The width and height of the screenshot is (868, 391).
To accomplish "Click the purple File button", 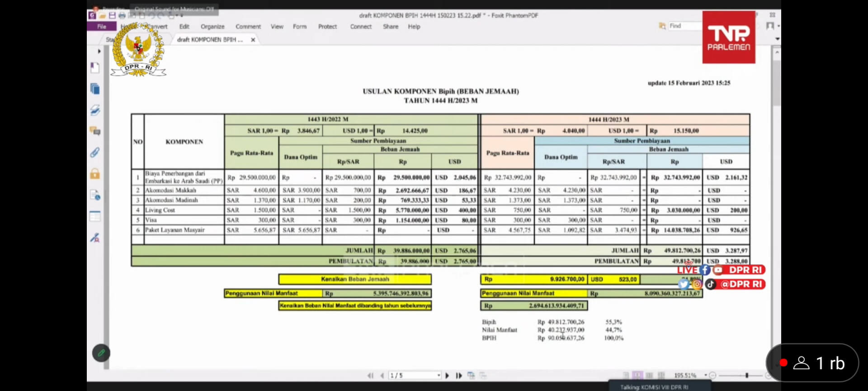I will pyautogui.click(x=102, y=27).
